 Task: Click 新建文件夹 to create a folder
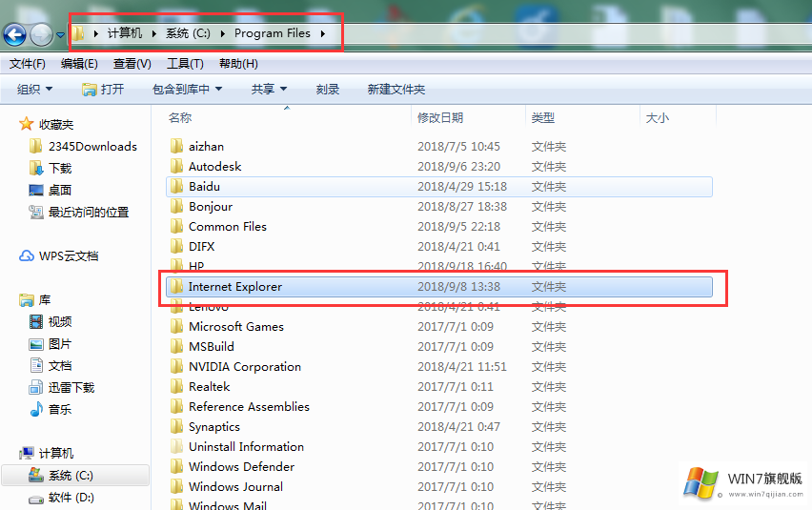pos(396,89)
